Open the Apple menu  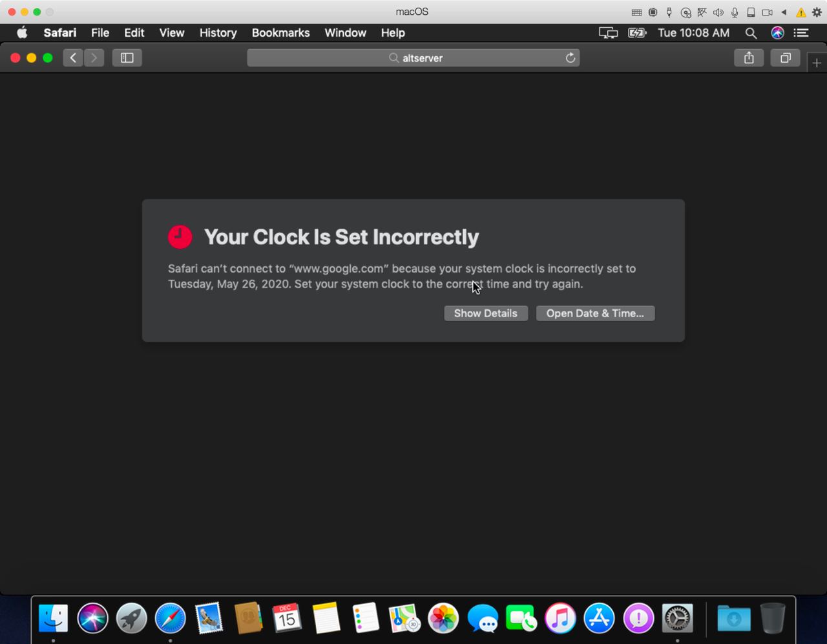point(22,33)
